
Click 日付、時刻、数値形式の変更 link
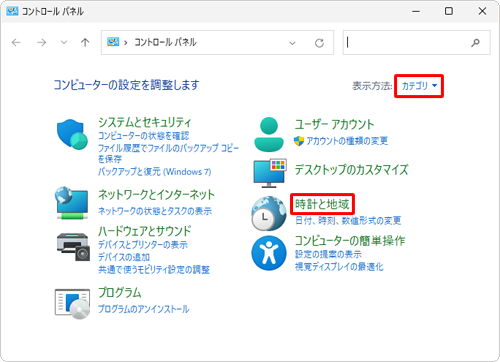348,220
